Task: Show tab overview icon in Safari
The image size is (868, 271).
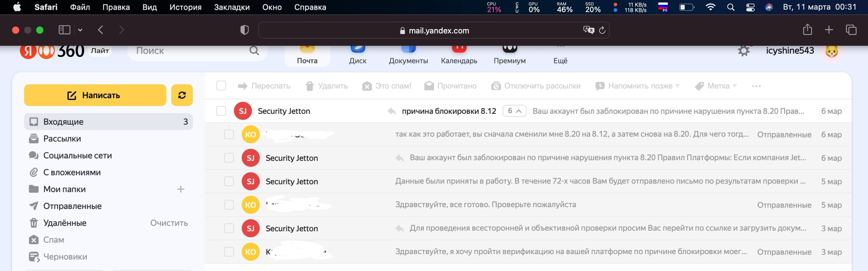Action: point(851,30)
